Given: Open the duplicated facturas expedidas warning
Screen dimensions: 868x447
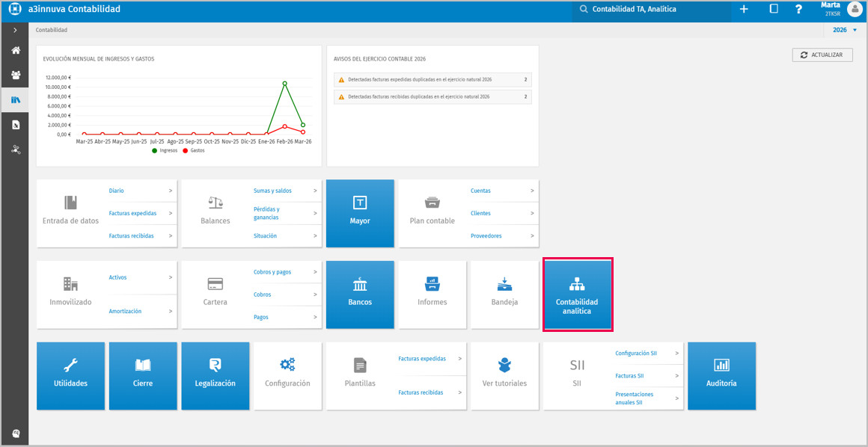Looking at the screenshot, I should click(x=433, y=80).
